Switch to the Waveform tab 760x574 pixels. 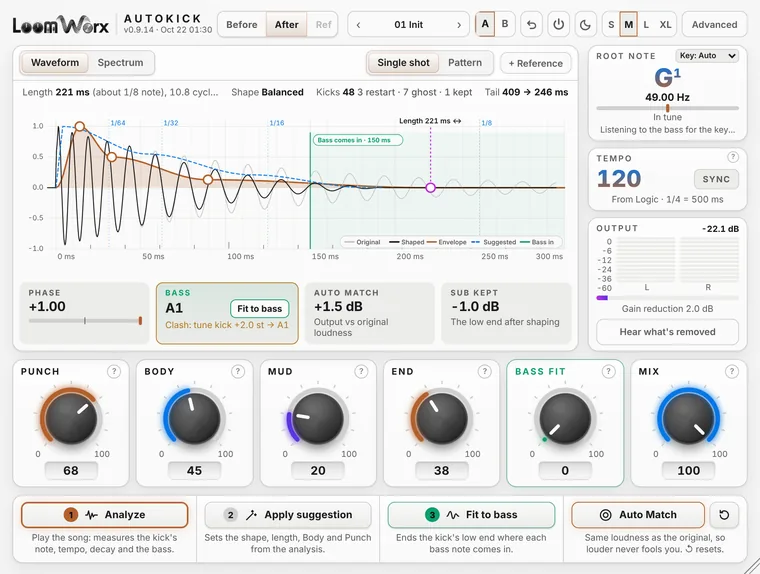[55, 63]
